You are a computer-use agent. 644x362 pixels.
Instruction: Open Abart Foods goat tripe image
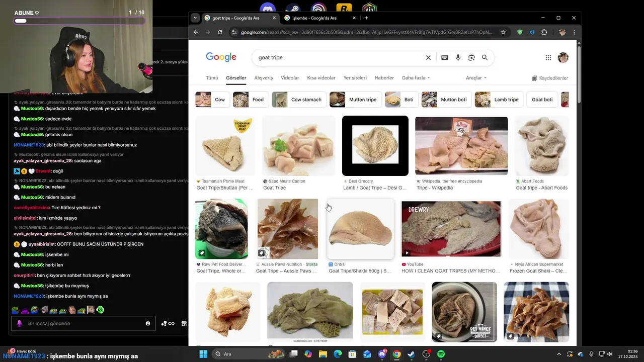pyautogui.click(x=541, y=146)
